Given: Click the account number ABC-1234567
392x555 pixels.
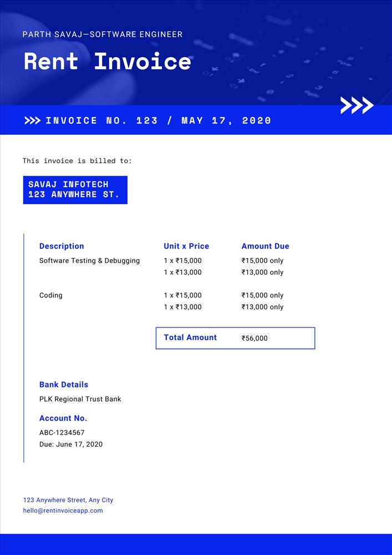Looking at the screenshot, I should (x=62, y=432).
